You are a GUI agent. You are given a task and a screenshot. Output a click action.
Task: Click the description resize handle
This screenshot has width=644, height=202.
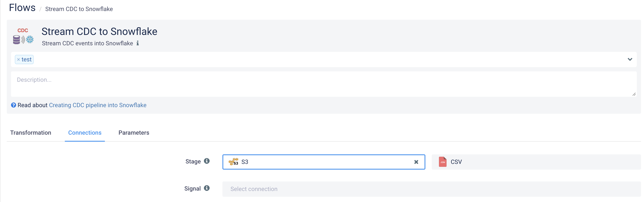pyautogui.click(x=634, y=94)
